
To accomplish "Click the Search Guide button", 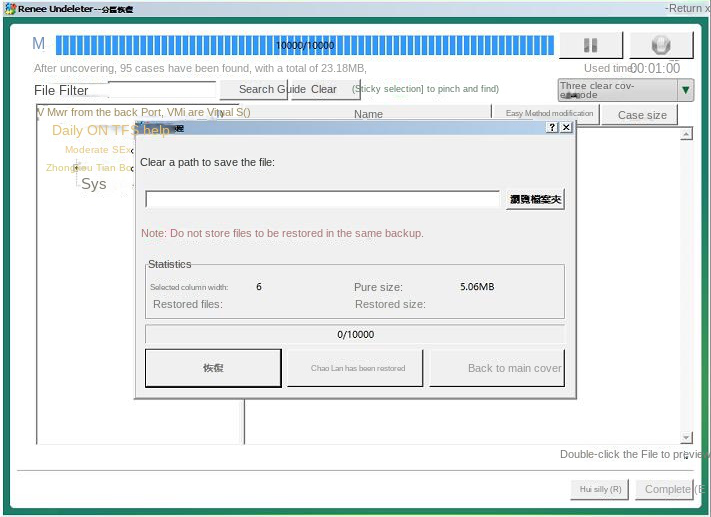I will [254, 89].
